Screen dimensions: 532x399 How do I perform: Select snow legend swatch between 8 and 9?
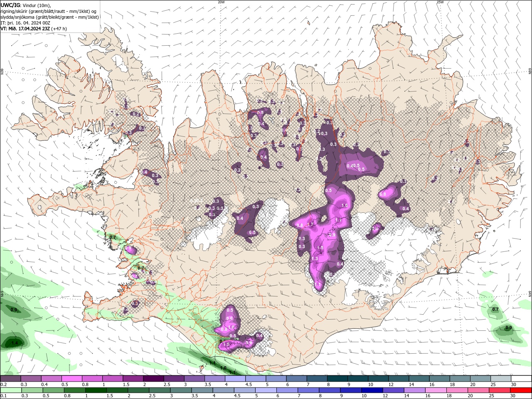coord(338,379)
